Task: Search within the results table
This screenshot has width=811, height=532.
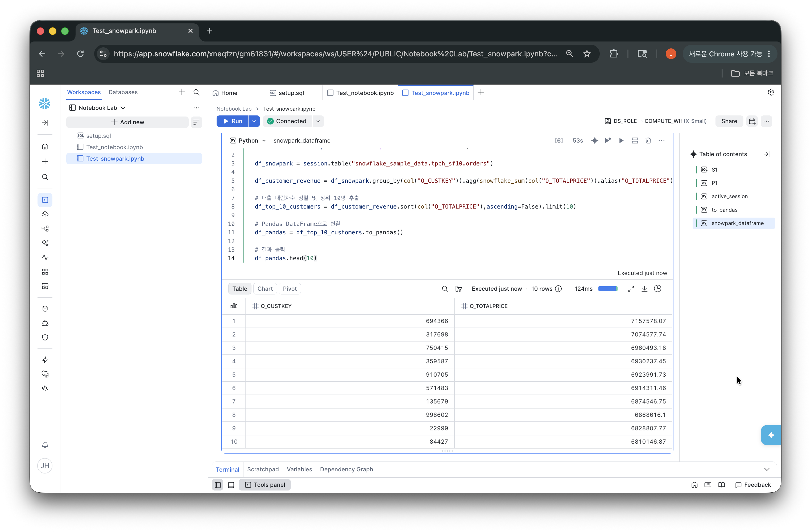Action: coord(445,289)
